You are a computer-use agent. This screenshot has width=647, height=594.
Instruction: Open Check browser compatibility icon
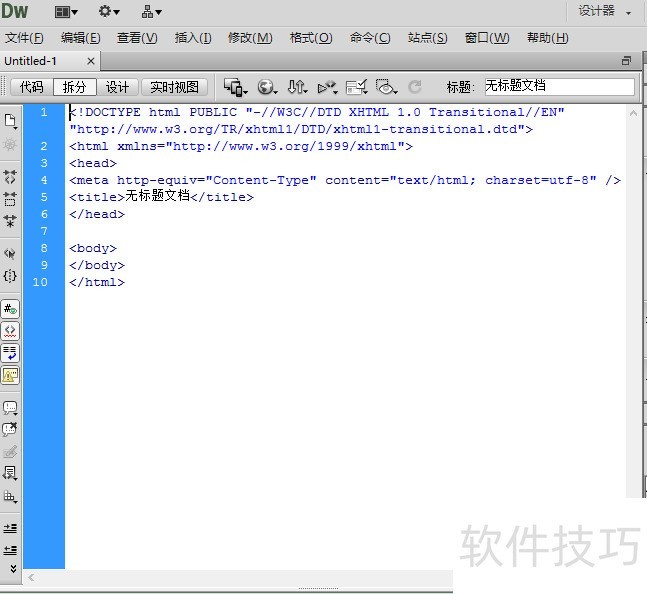[357, 87]
